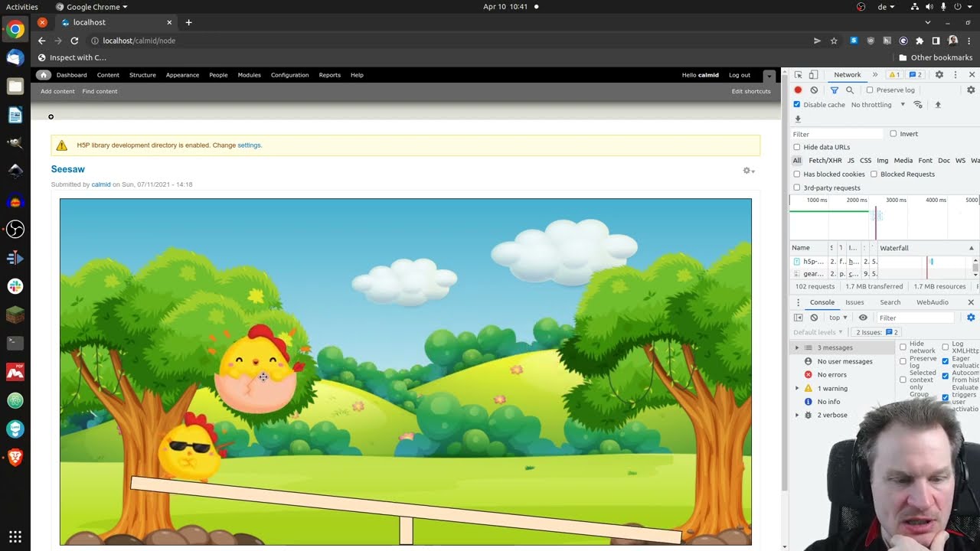Uncheck the Eager evaluation checkbox

click(946, 361)
